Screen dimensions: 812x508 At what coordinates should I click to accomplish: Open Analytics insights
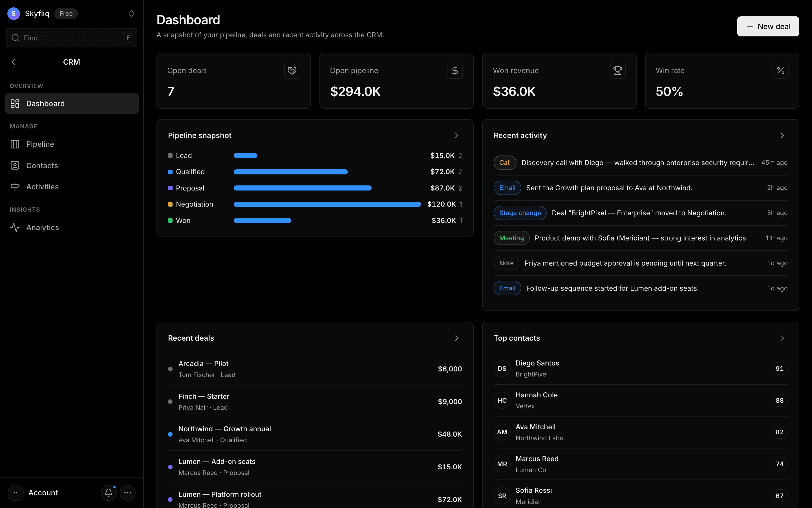pyautogui.click(x=71, y=227)
